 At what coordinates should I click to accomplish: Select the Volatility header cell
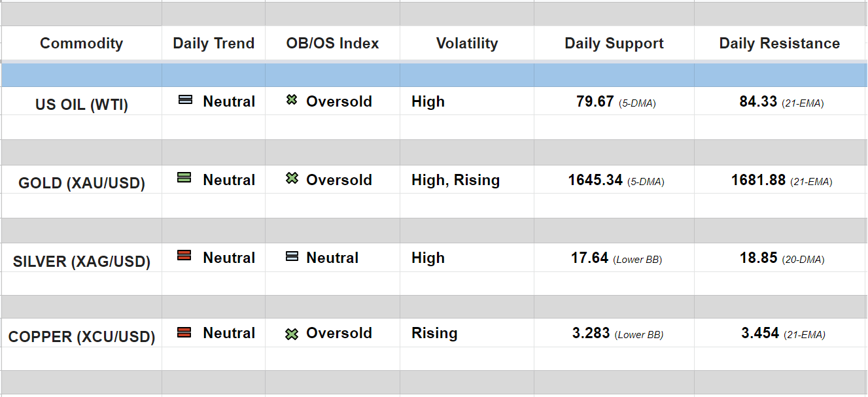466,44
